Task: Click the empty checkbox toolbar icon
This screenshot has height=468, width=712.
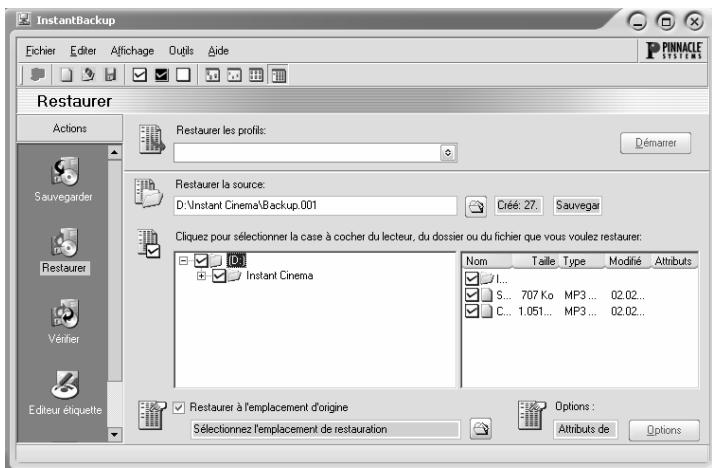Action: pyautogui.click(x=183, y=74)
